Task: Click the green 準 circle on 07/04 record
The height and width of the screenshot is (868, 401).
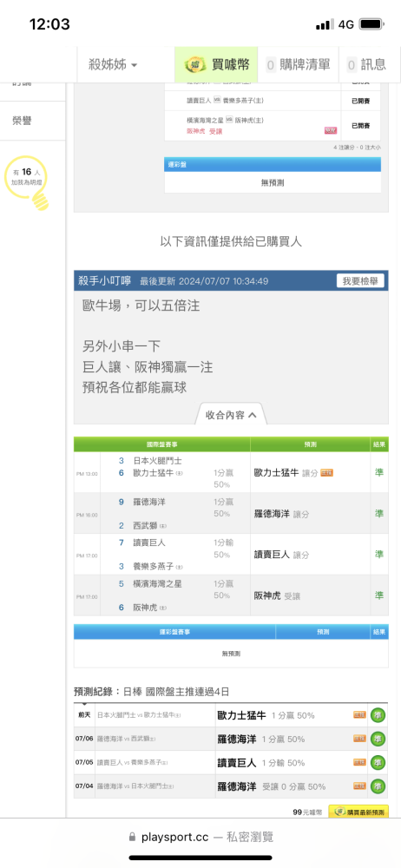Action: (378, 786)
